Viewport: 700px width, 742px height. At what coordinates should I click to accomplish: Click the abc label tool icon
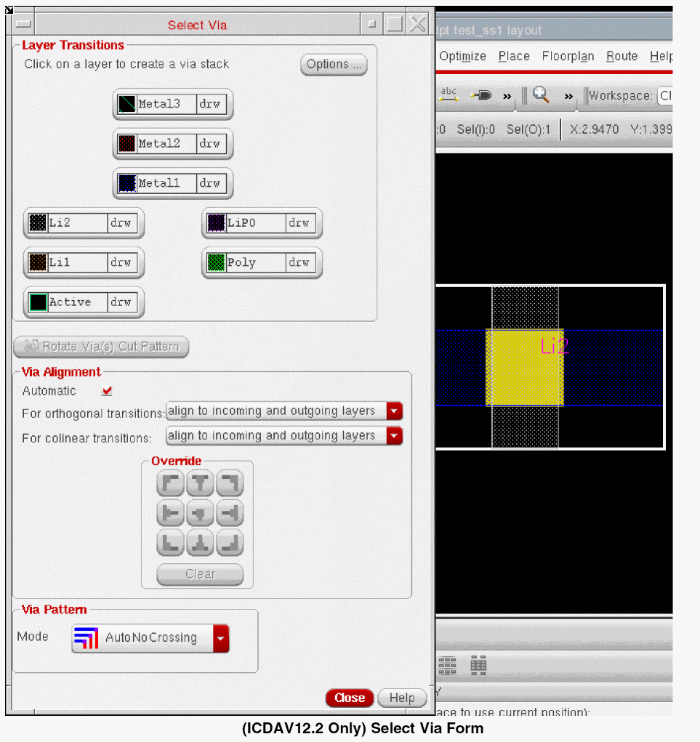448,94
